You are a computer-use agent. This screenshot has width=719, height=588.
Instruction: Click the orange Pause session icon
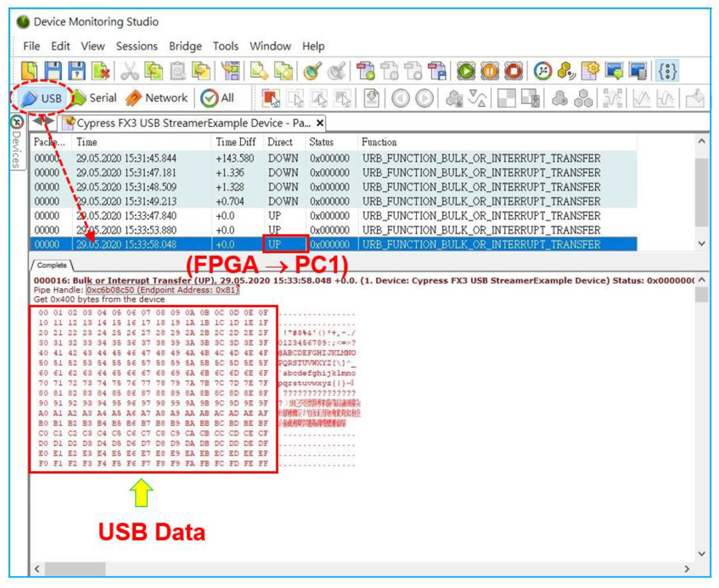pos(490,71)
